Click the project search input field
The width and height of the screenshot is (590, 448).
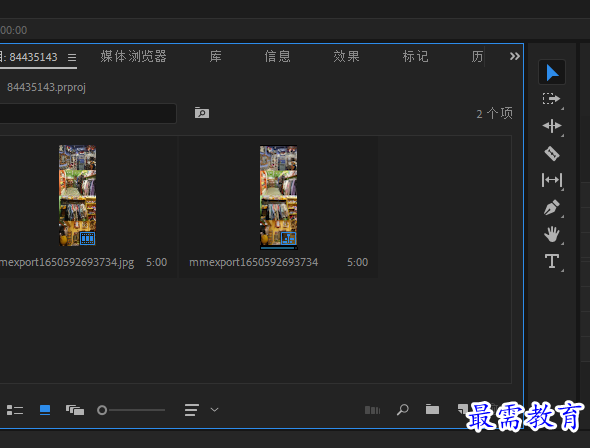point(88,113)
